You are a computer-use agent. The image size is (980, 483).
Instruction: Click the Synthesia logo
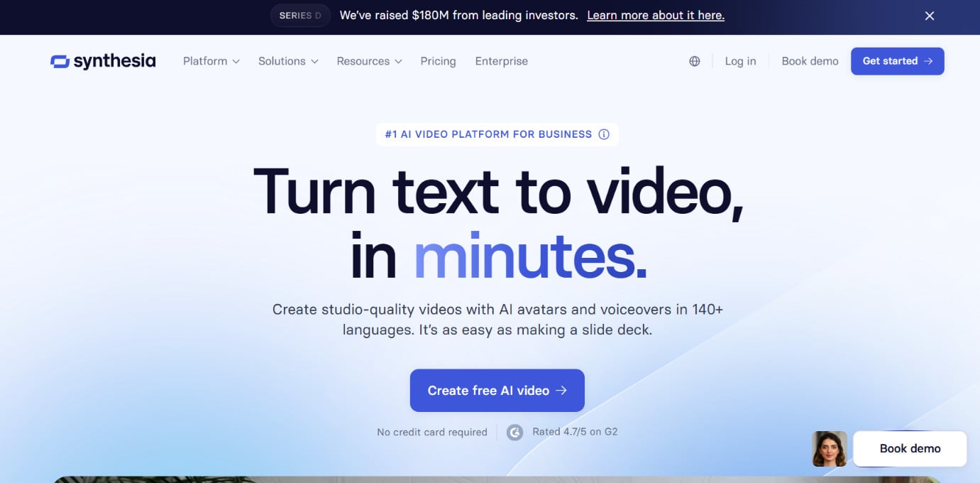[103, 61]
